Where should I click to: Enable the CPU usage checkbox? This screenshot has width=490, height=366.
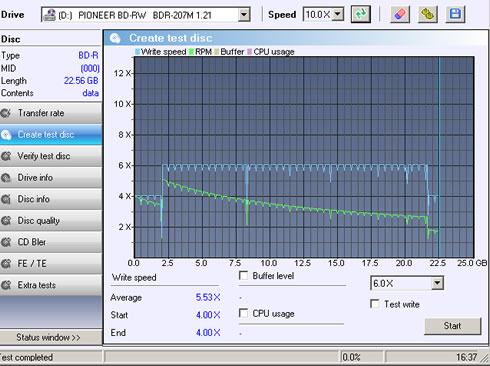[x=244, y=313]
